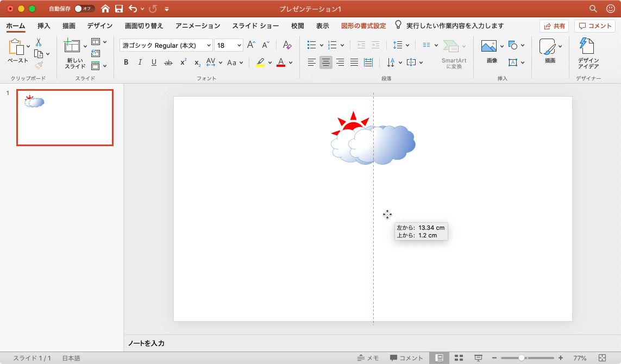
Task: Open the Design Ideas panel
Action: click(x=588, y=53)
